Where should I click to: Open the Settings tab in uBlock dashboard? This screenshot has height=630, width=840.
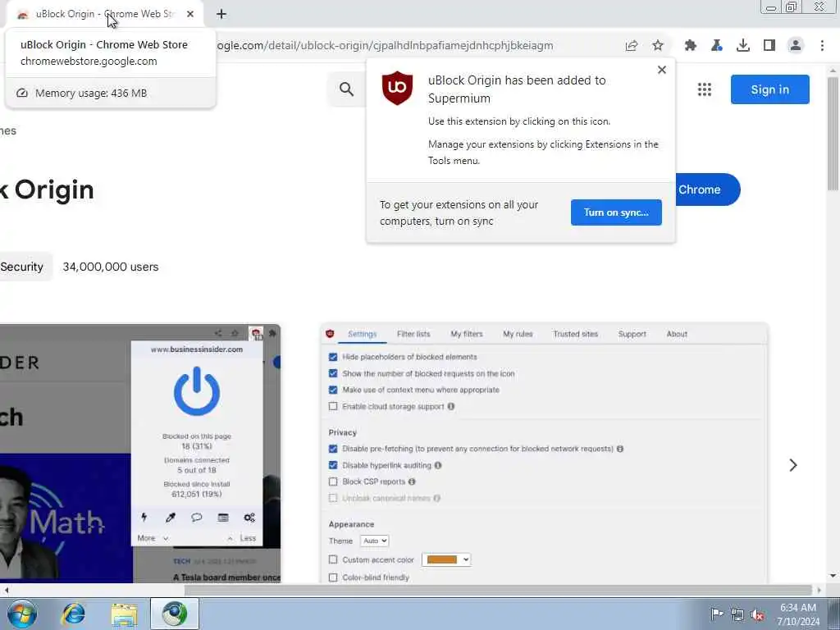tap(362, 334)
